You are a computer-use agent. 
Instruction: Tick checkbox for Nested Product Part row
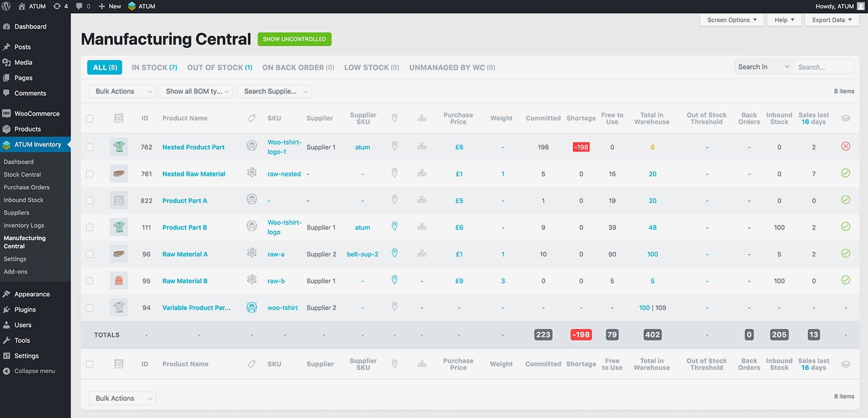(x=90, y=147)
